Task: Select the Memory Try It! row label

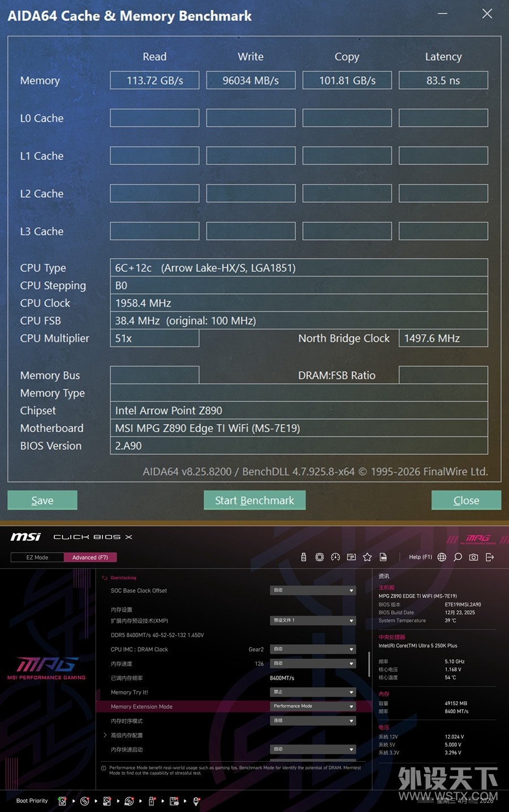Action: (130, 692)
